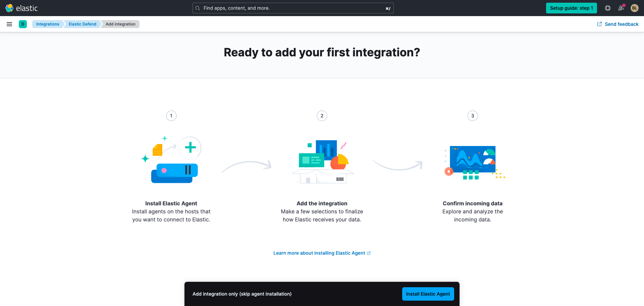Image resolution: width=644 pixels, height=306 pixels.
Task: Click the Add the integration illustration
Action: 322,161
